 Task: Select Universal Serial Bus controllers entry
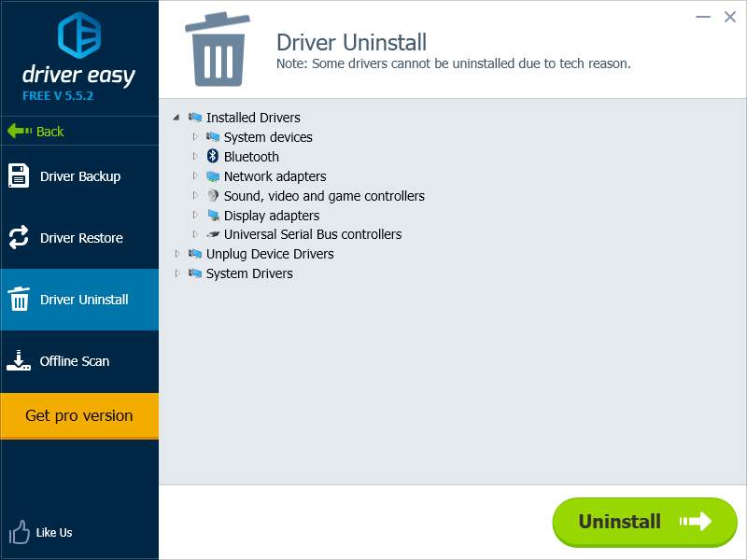[313, 234]
